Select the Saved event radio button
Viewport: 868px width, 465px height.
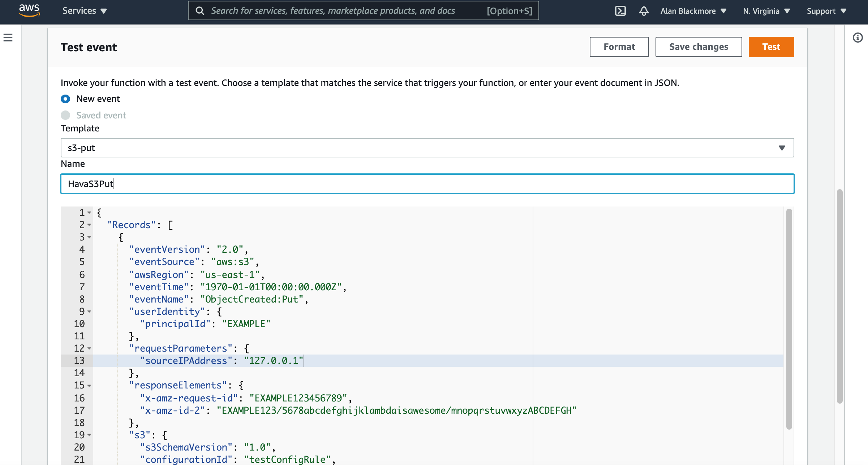pos(65,115)
